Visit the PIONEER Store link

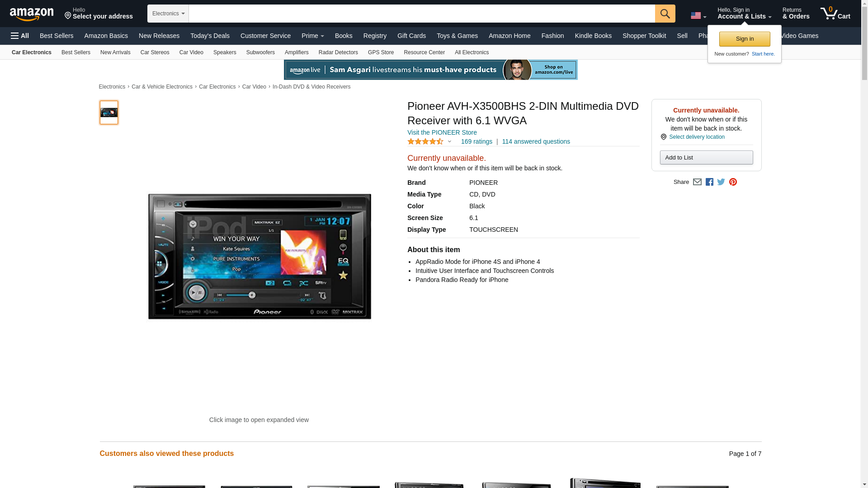point(442,132)
